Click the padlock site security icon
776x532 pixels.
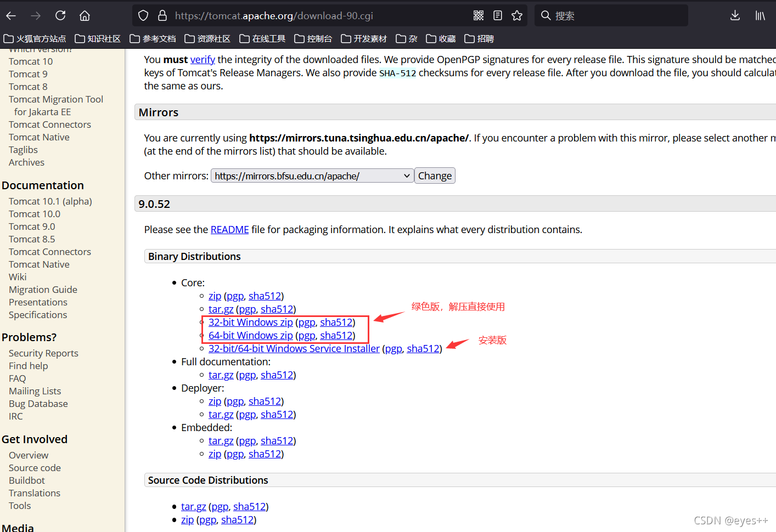[162, 15]
